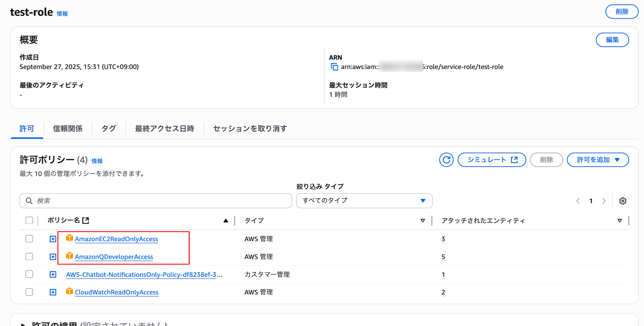Open the すべてのタイプ filter dropdown
The image size is (644, 326).
pos(364,201)
